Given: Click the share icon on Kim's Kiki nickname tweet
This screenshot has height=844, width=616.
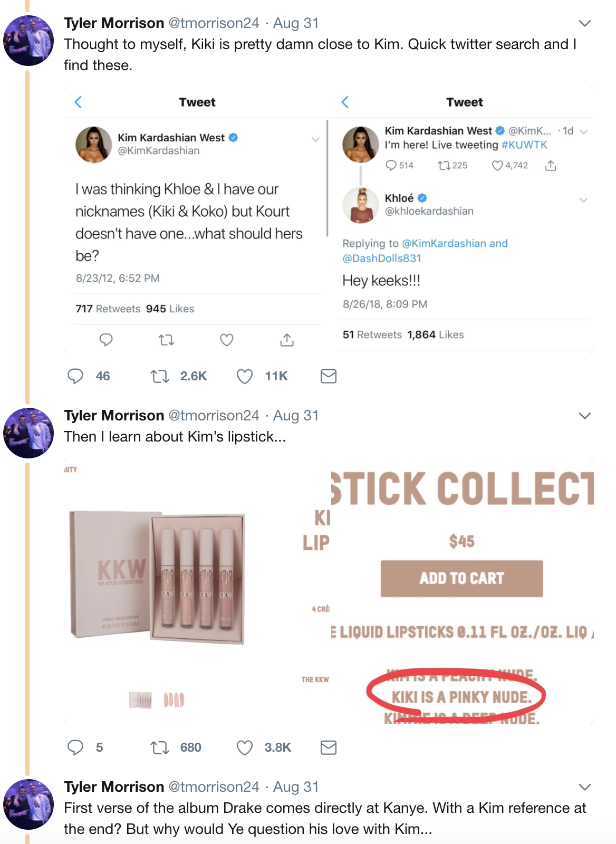Looking at the screenshot, I should click(x=287, y=340).
